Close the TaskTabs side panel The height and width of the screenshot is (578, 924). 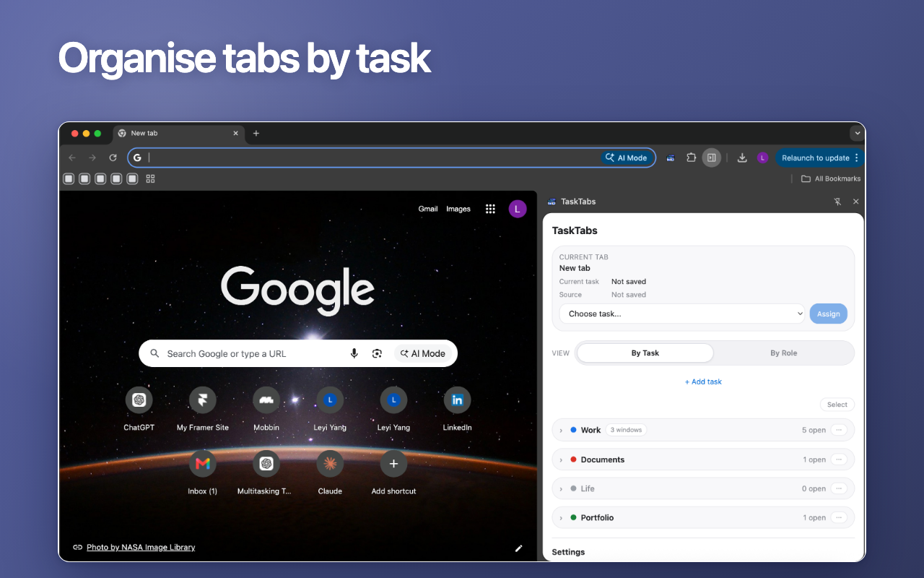coord(856,202)
